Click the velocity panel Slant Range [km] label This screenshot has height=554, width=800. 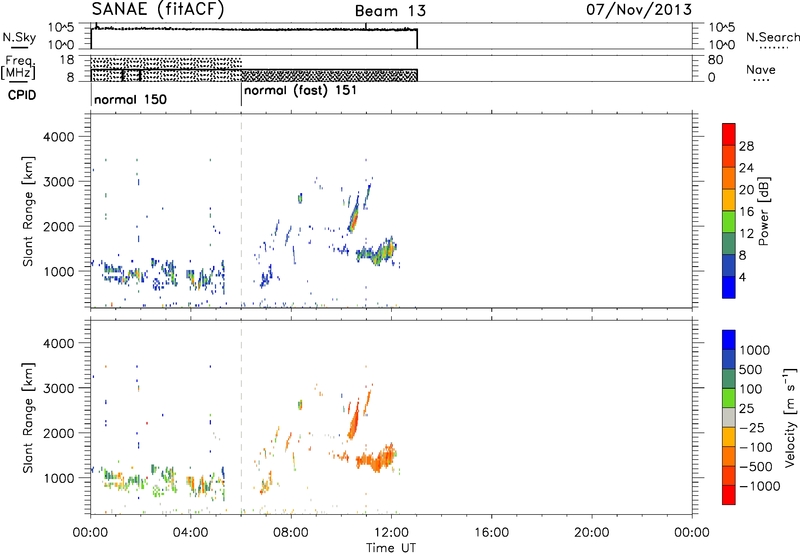tap(29, 417)
